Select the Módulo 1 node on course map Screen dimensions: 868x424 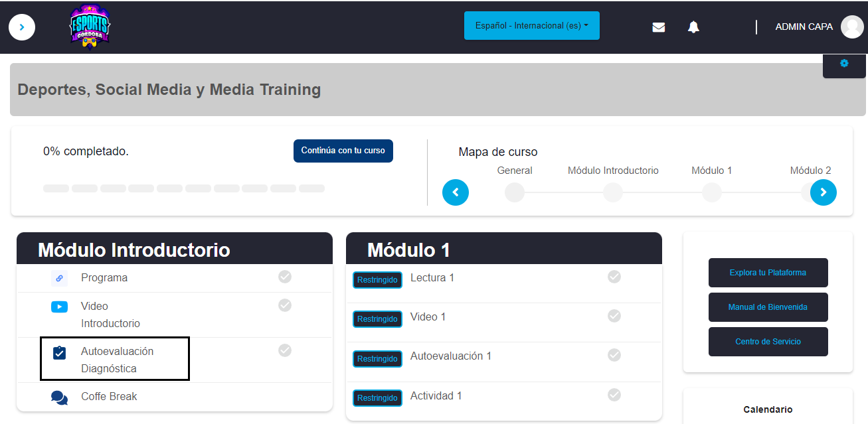(712, 192)
